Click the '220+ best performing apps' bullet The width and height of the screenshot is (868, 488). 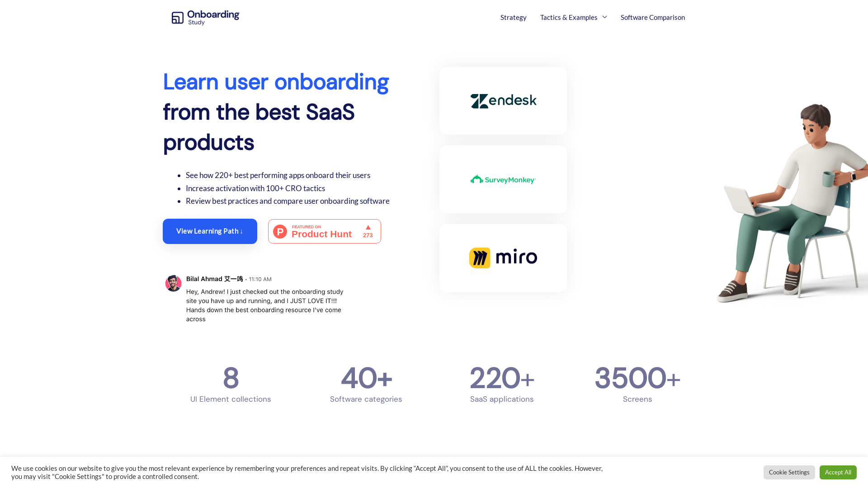pyautogui.click(x=278, y=175)
